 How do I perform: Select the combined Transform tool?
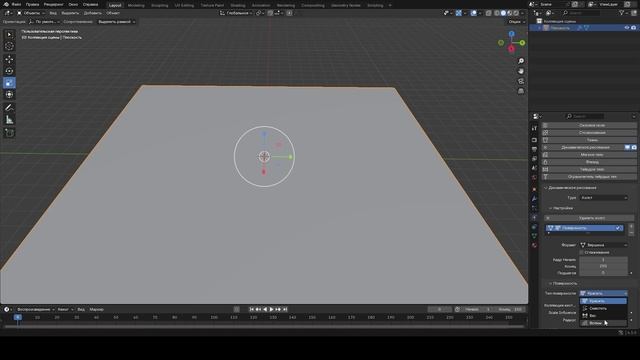pyautogui.click(x=9, y=95)
